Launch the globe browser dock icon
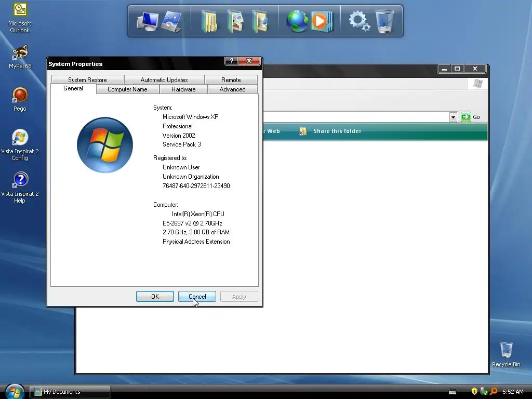This screenshot has height=399, width=532. click(297, 21)
